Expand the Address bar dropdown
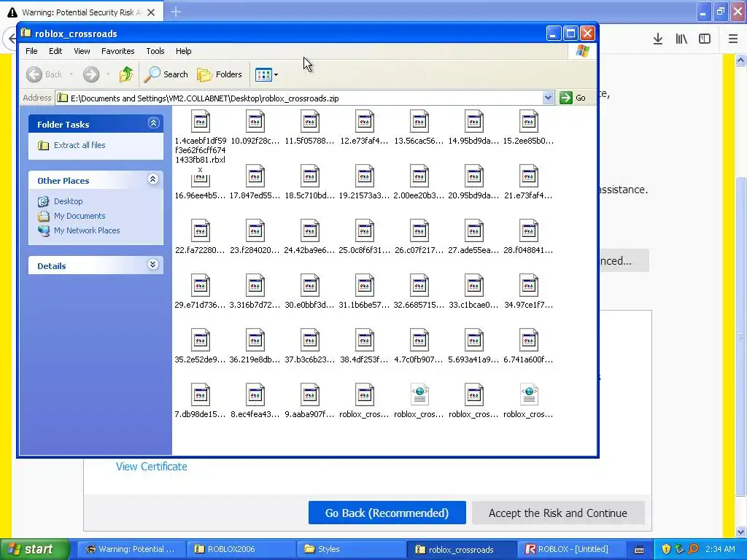Viewport: 747px width, 560px height. pyautogui.click(x=548, y=98)
